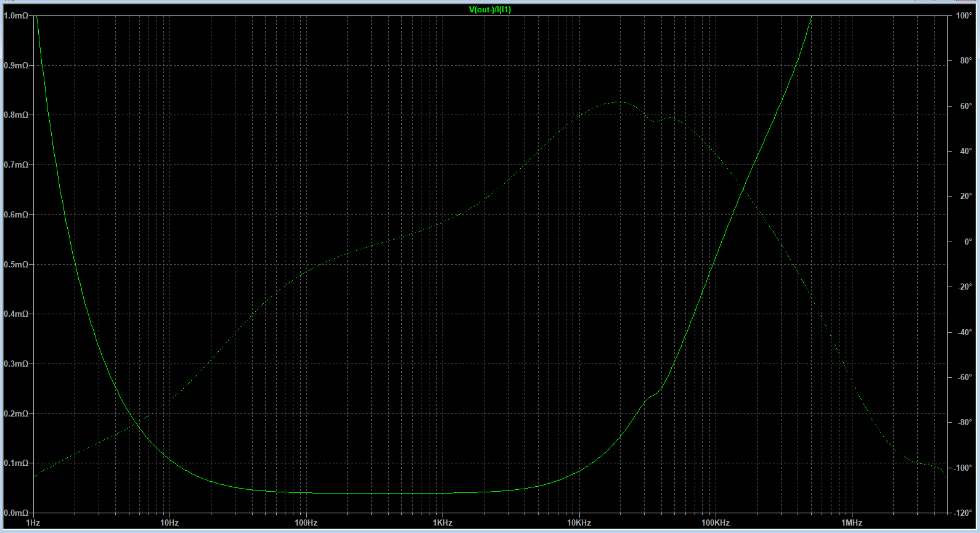Click the 0.0mΩ left axis label

tap(15, 513)
